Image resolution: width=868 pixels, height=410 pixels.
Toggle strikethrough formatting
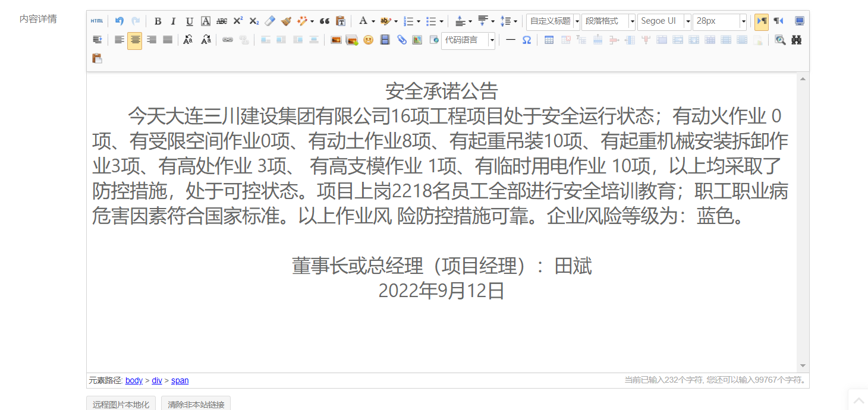point(222,21)
